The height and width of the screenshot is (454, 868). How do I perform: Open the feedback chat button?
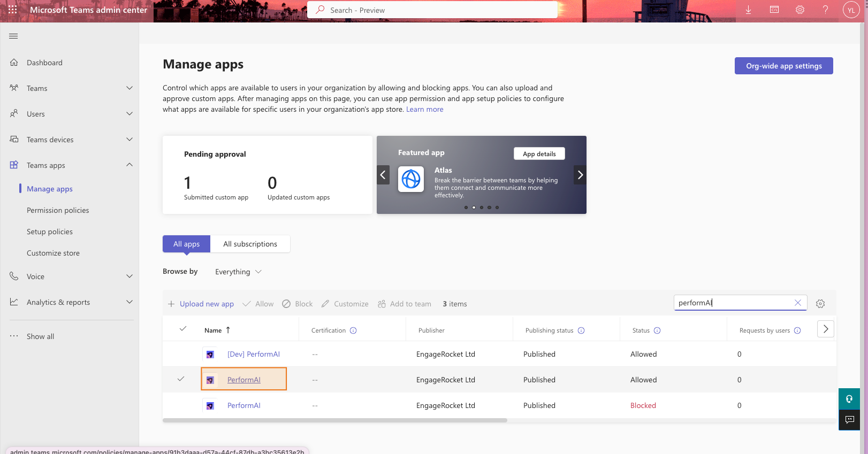coord(849,420)
